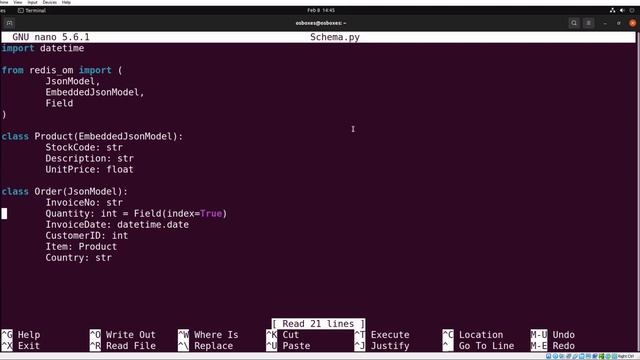The width and height of the screenshot is (640, 360).
Task: Click the ^O Write Out shortcut
Action: pyautogui.click(x=122, y=335)
